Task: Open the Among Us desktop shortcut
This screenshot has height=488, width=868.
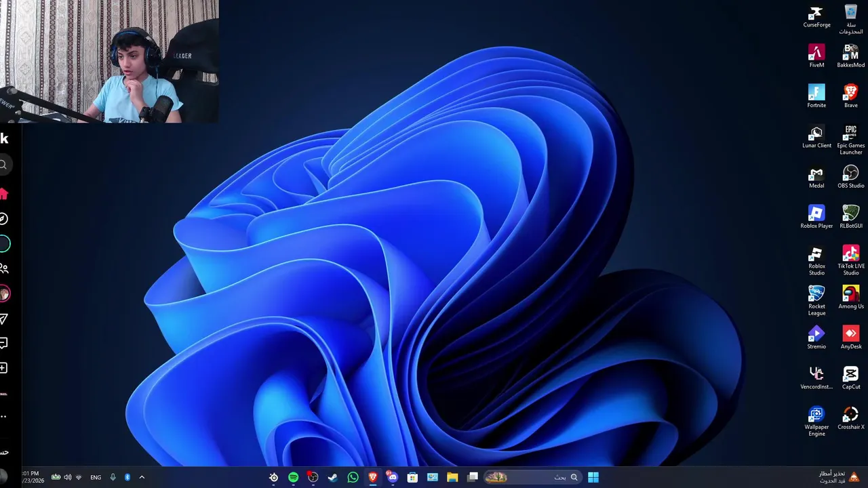Action: (850, 297)
